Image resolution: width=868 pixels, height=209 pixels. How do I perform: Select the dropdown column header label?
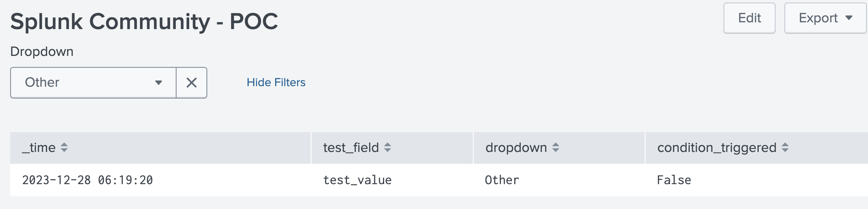click(516, 147)
